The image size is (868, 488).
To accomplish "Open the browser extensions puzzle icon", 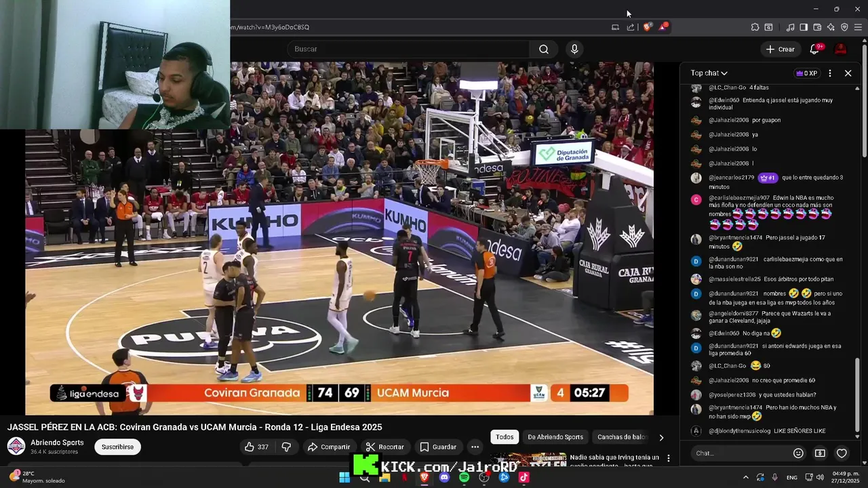I will (x=755, y=27).
